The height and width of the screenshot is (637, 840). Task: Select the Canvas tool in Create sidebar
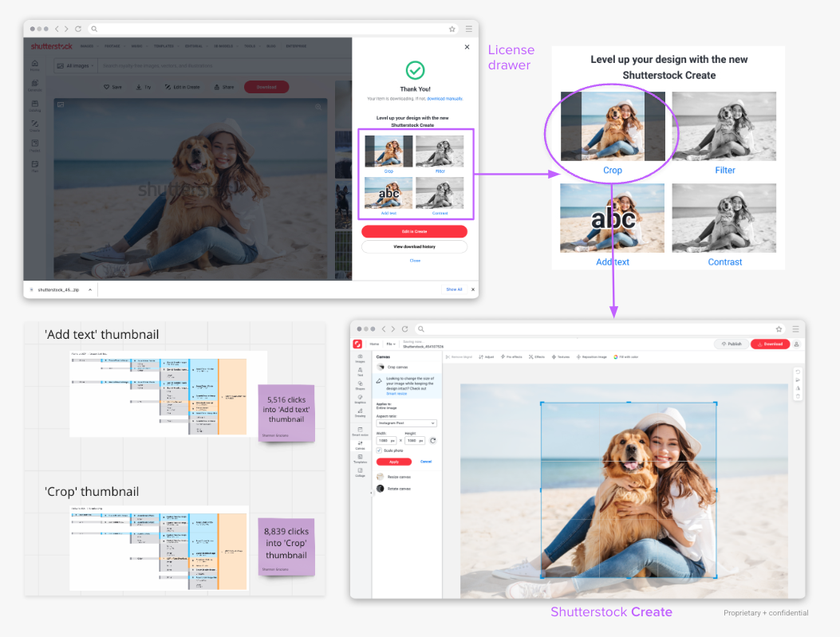(360, 446)
